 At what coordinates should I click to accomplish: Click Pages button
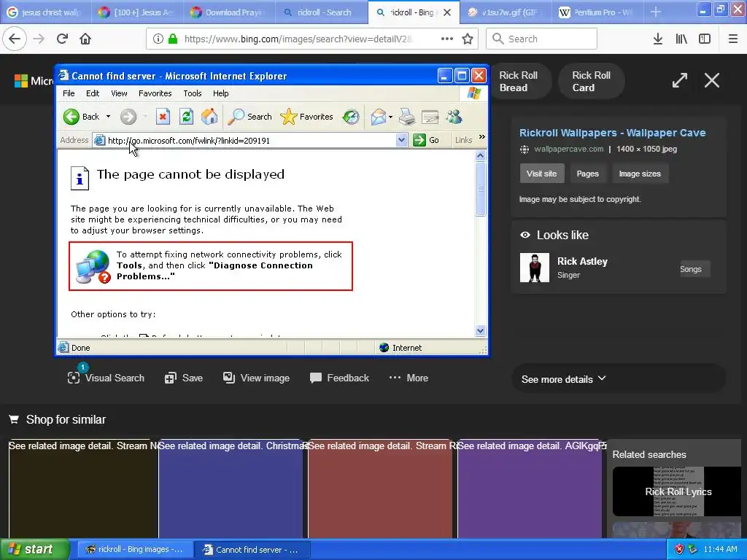pos(587,174)
